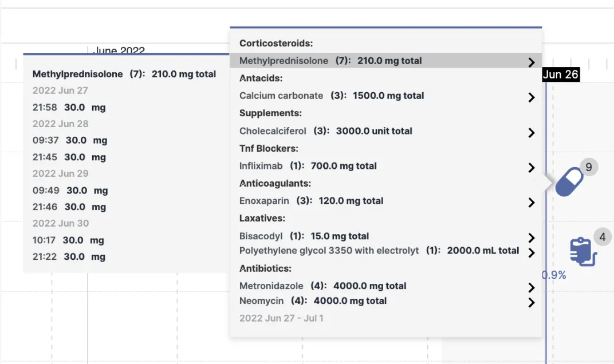This screenshot has height=364, width=614.
Task: Expand Calcium carbonate row chevron
Action: point(532,97)
